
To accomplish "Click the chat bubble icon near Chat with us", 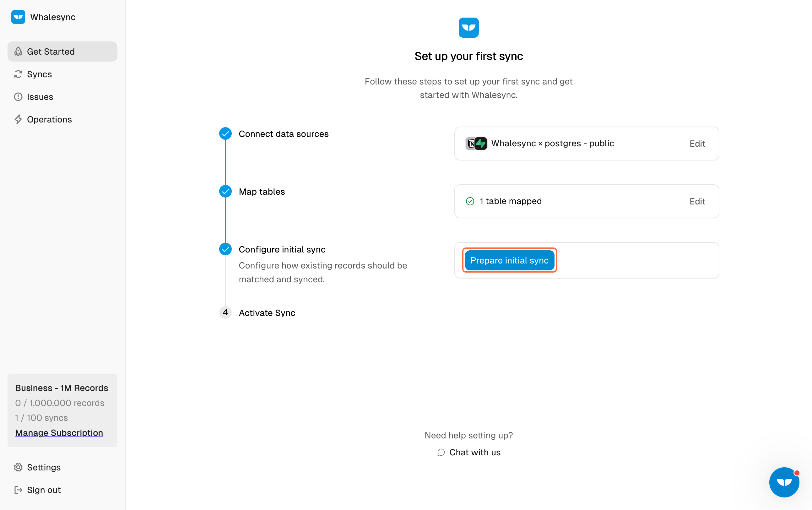I will click(x=441, y=452).
